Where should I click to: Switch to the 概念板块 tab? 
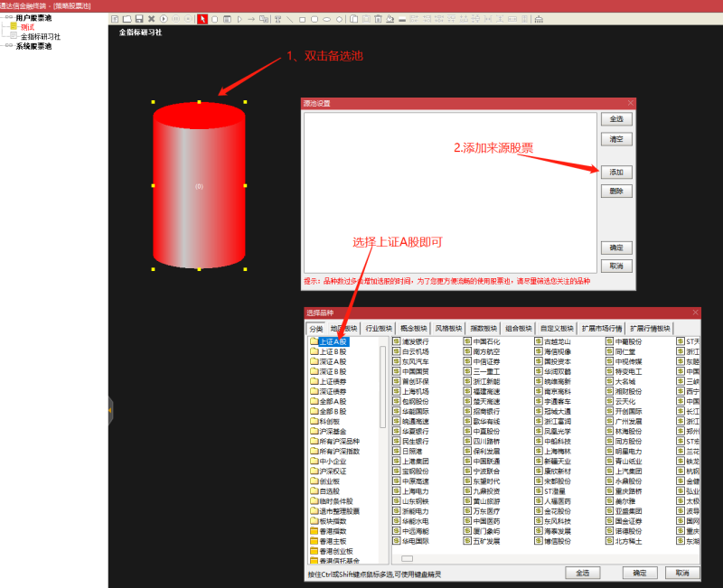click(414, 329)
